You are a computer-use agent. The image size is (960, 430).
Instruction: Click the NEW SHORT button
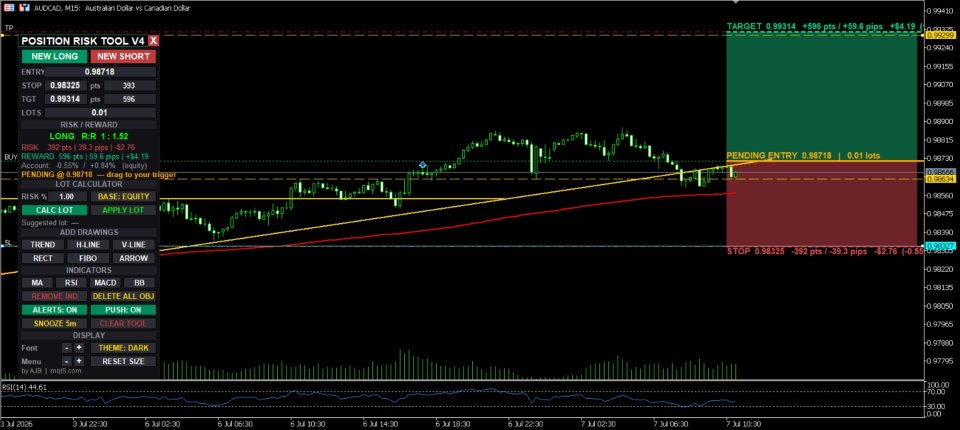coord(123,56)
